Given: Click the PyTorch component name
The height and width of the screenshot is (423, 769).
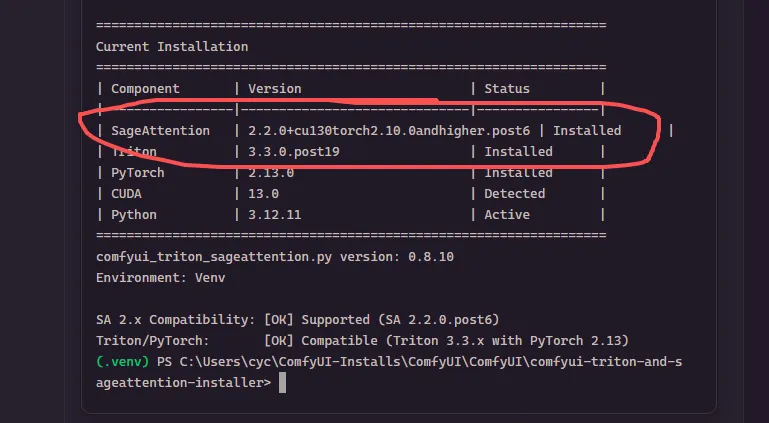Looking at the screenshot, I should [x=138, y=173].
